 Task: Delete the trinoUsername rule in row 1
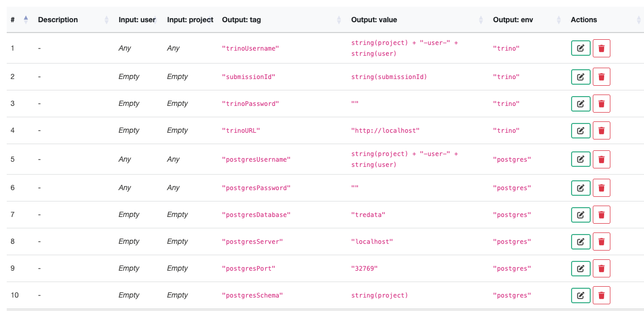[601, 48]
